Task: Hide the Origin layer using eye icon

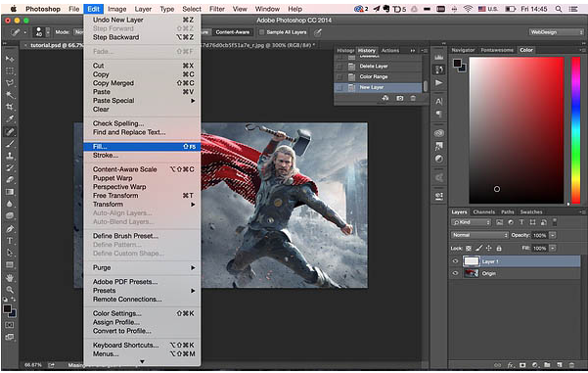Action: point(455,273)
